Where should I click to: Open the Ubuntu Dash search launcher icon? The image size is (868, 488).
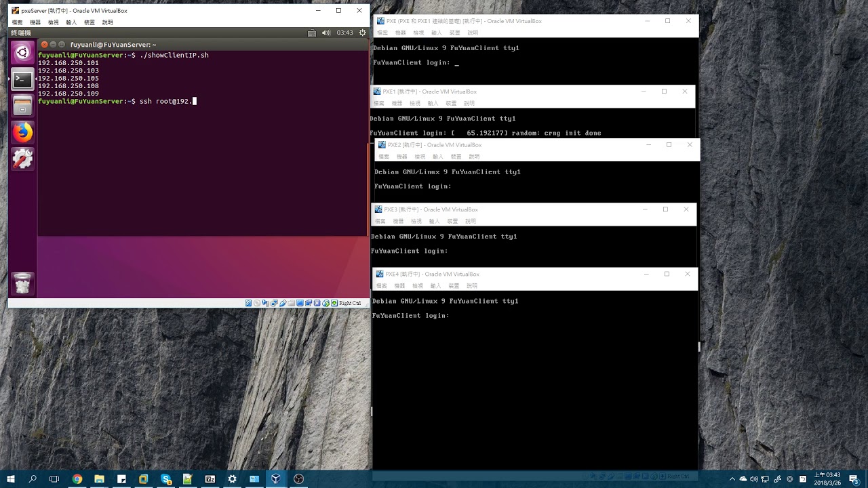click(x=22, y=52)
